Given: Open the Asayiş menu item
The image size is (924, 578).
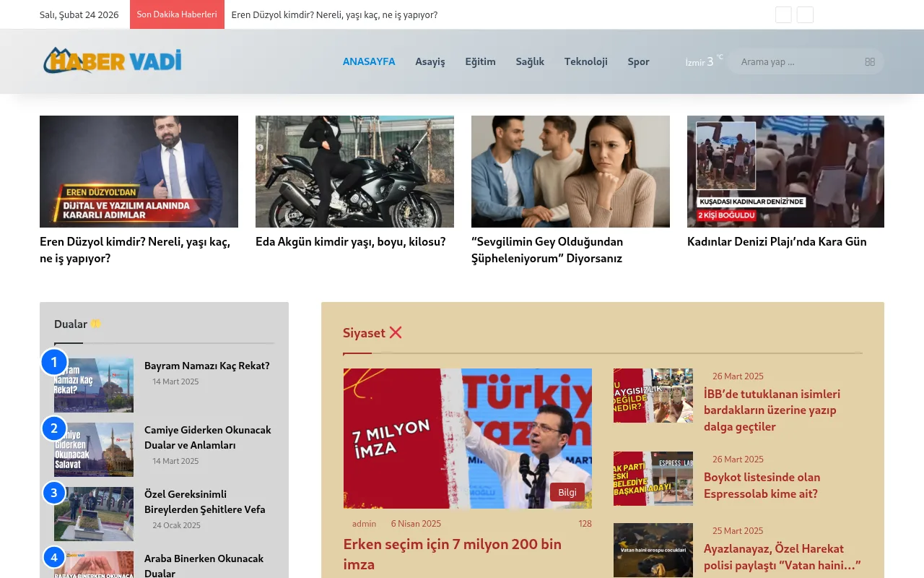Looking at the screenshot, I should click(x=430, y=61).
